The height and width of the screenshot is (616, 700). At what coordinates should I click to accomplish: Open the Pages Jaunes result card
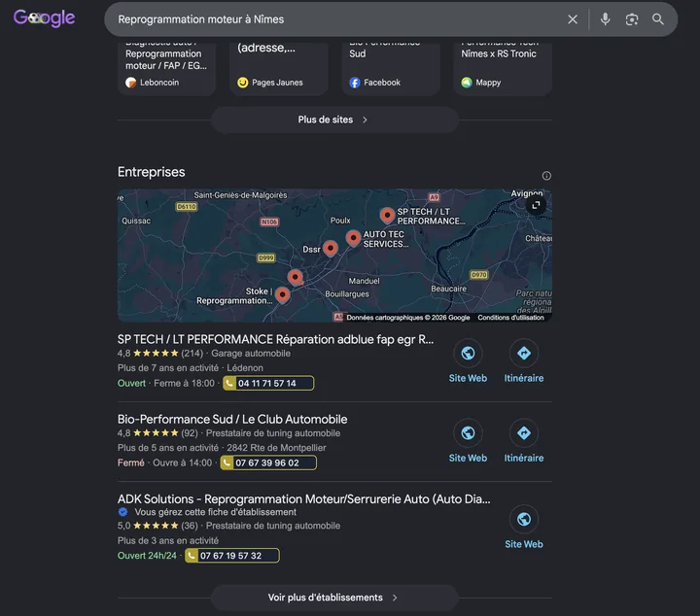click(279, 67)
